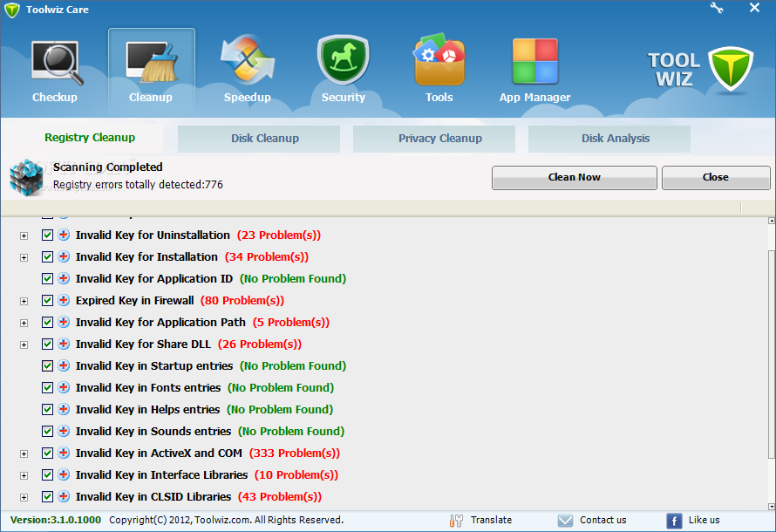The height and width of the screenshot is (532, 776).
Task: Open the App Manager icon
Action: 535,61
